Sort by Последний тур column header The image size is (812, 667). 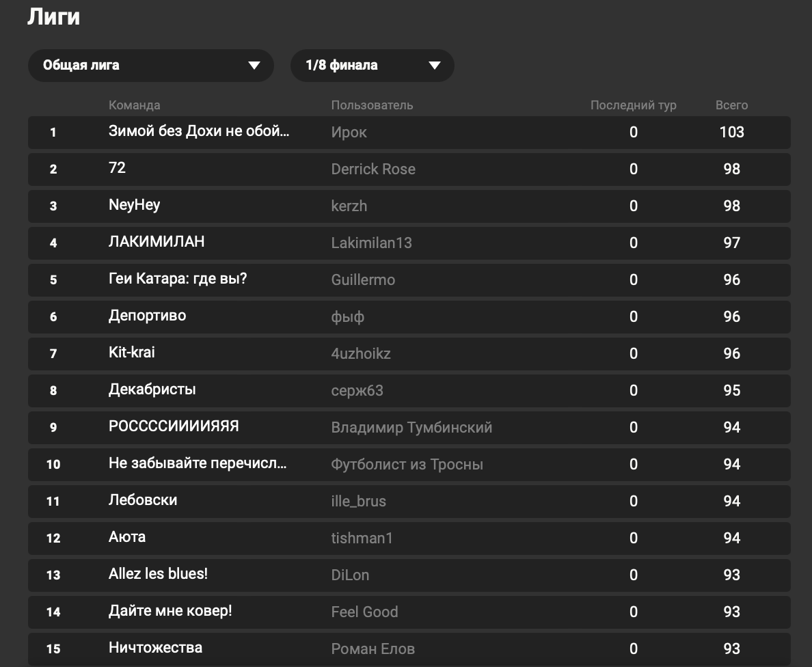[634, 105]
